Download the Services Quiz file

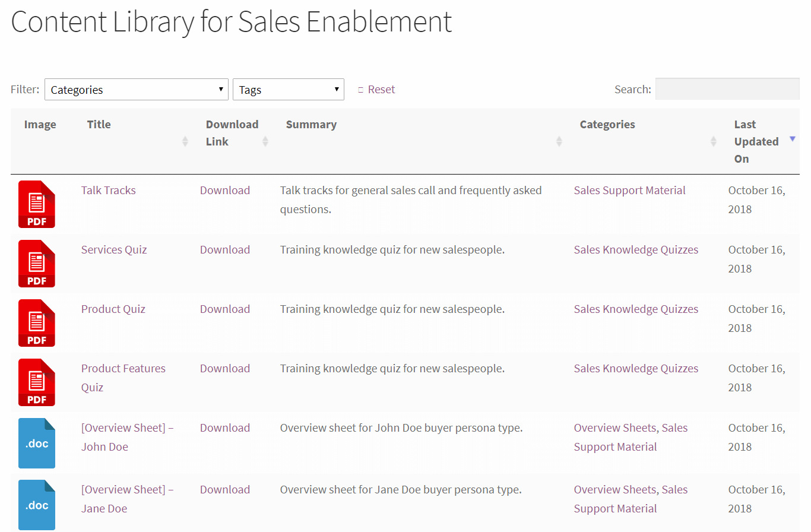click(225, 249)
